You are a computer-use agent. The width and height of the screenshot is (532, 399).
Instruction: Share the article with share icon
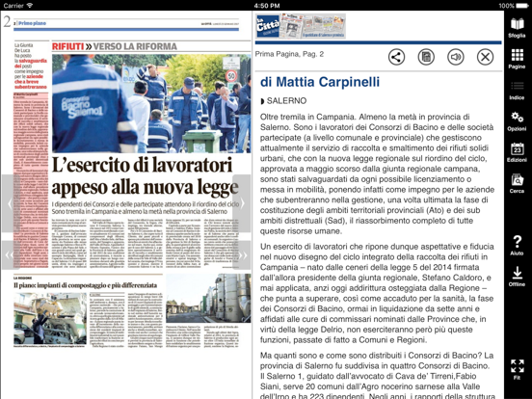[396, 57]
